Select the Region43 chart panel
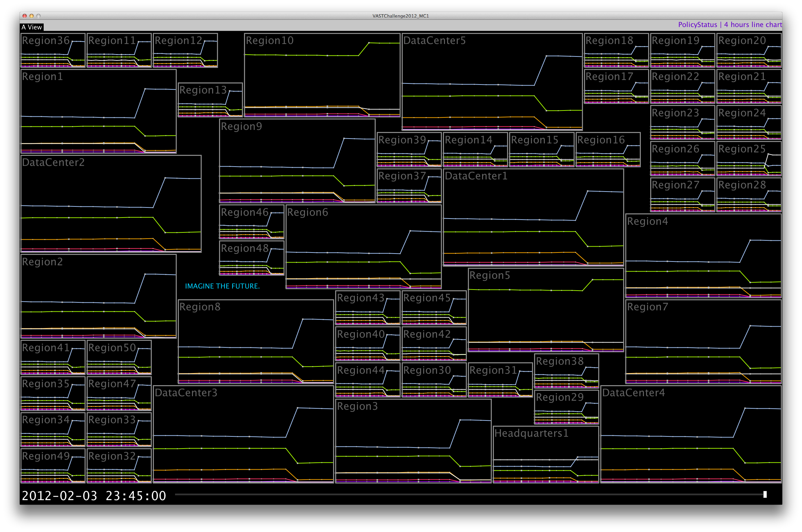802x532 pixels. (x=368, y=308)
